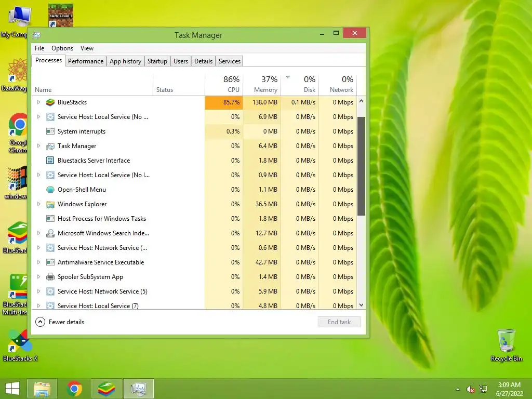Click the scrollbar up arrow
The height and width of the screenshot is (399, 532).
tap(362, 101)
